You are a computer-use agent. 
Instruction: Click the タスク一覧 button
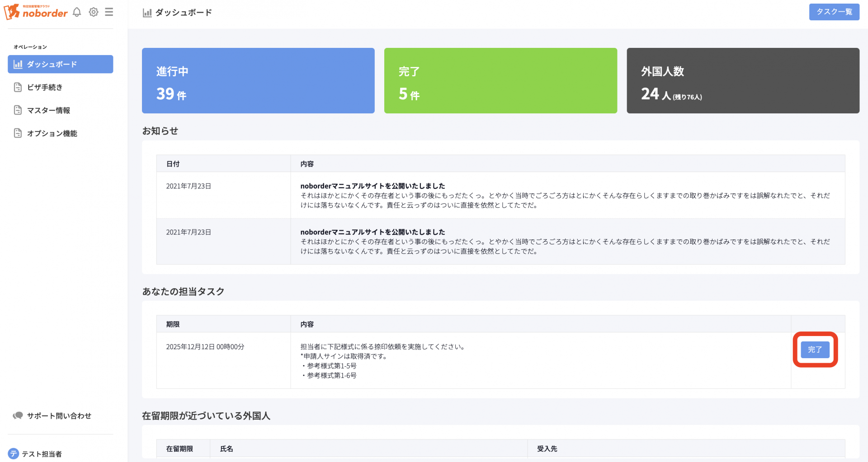(834, 12)
